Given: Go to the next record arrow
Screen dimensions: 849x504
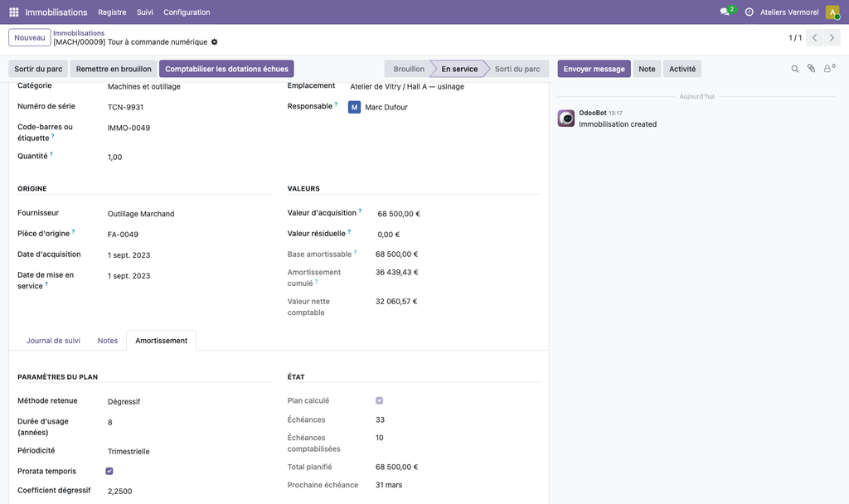Looking at the screenshot, I should point(832,37).
